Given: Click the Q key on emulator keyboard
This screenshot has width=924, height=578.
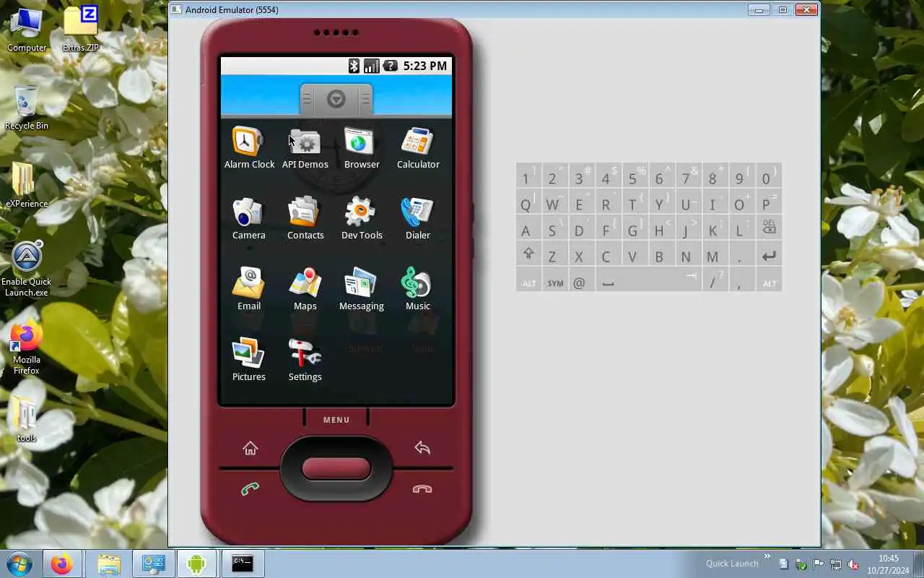Looking at the screenshot, I should tap(528, 203).
